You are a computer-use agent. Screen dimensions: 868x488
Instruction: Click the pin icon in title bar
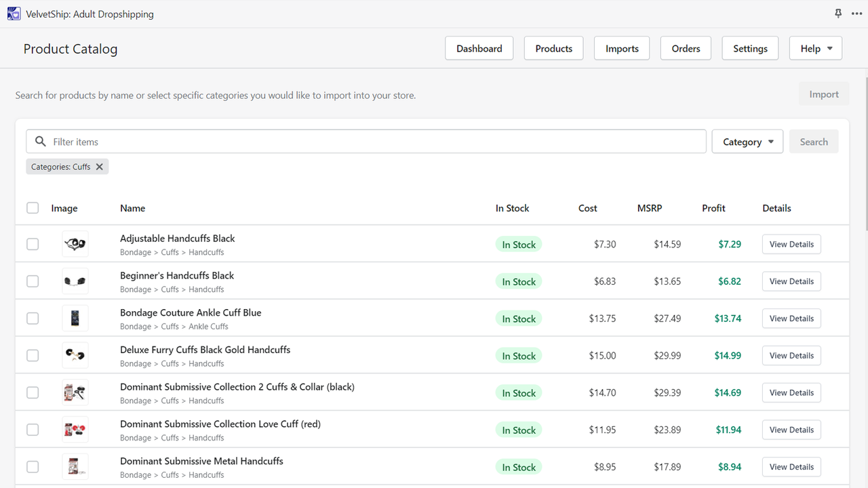click(838, 14)
